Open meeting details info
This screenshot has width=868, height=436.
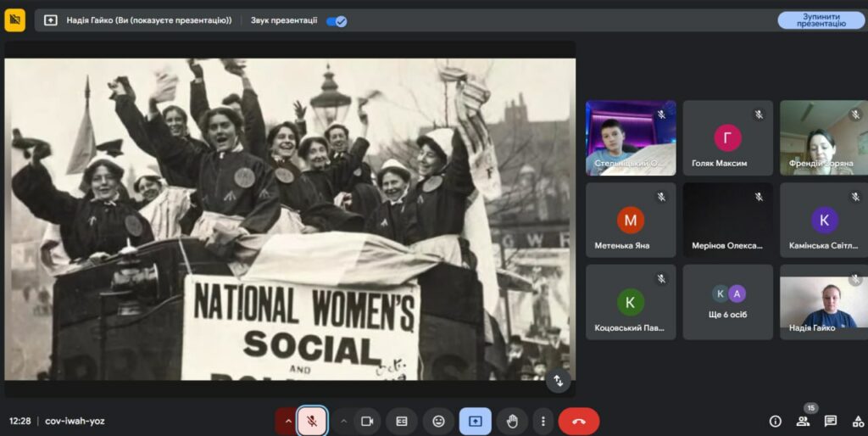click(x=775, y=421)
